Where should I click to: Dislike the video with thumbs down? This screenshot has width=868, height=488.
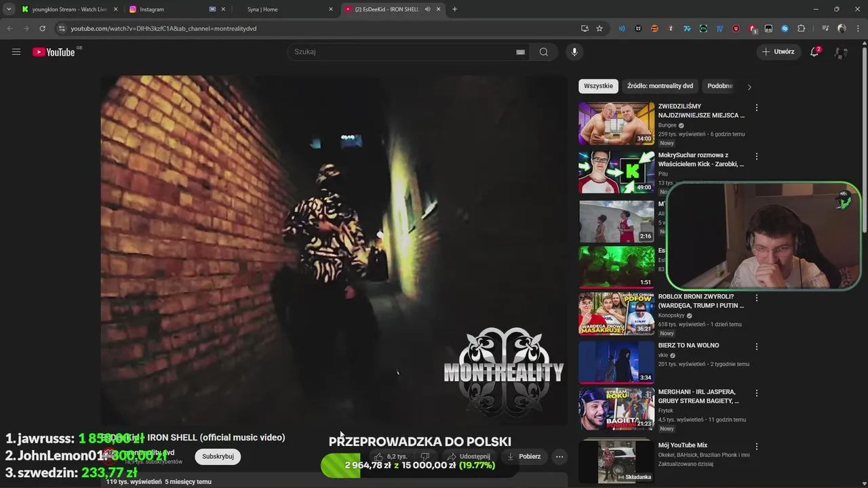[425, 456]
